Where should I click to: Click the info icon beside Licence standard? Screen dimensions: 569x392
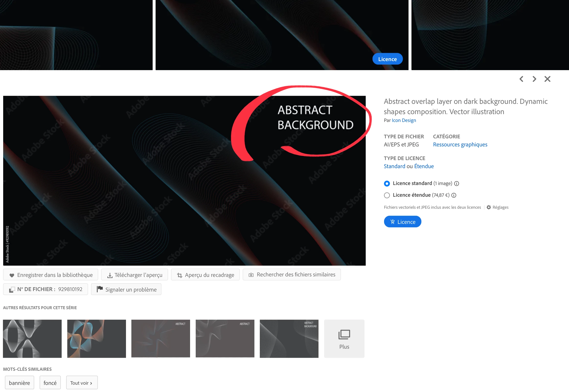click(x=456, y=184)
